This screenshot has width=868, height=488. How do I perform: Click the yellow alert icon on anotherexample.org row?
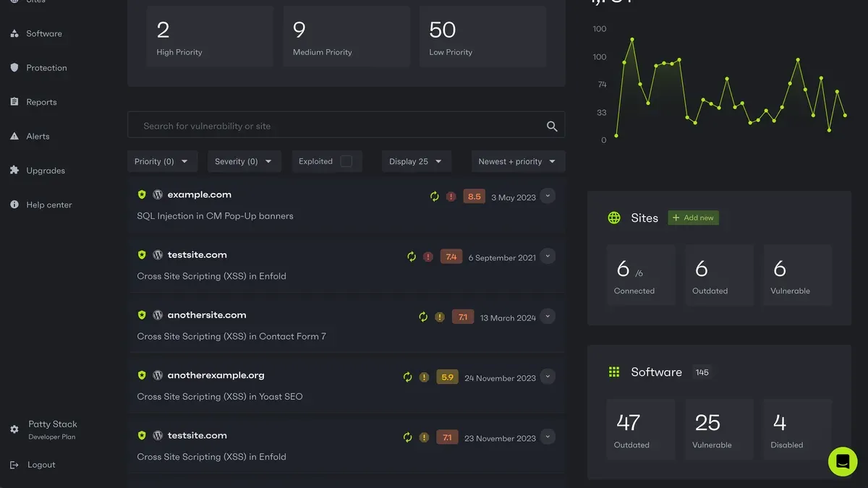(424, 377)
